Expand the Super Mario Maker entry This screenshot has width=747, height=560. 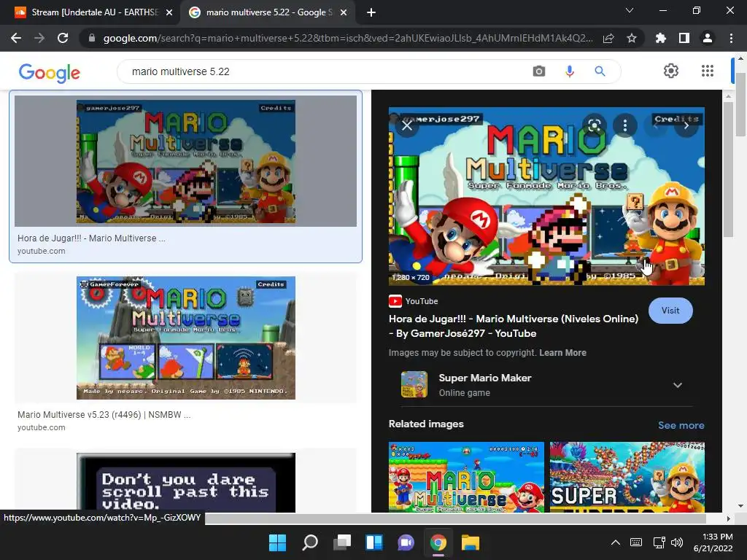(x=678, y=385)
